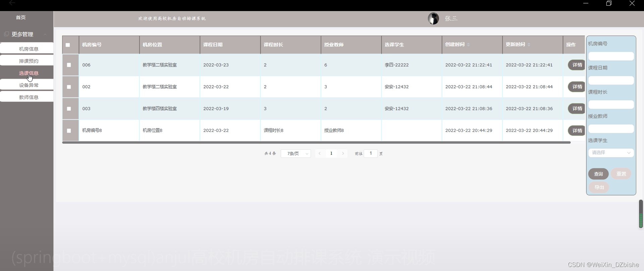The height and width of the screenshot is (271, 644).
Task: Open 教师信息 in the sidebar
Action: click(x=27, y=97)
